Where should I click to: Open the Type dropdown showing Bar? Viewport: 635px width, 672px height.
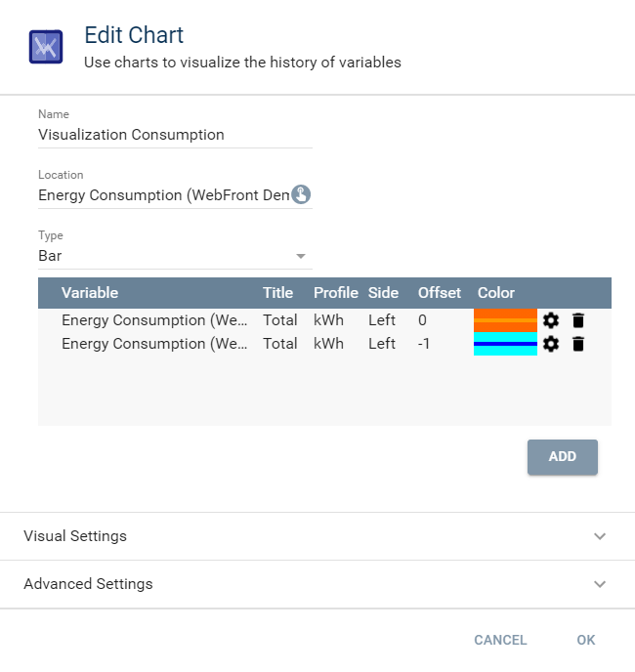tap(174, 256)
